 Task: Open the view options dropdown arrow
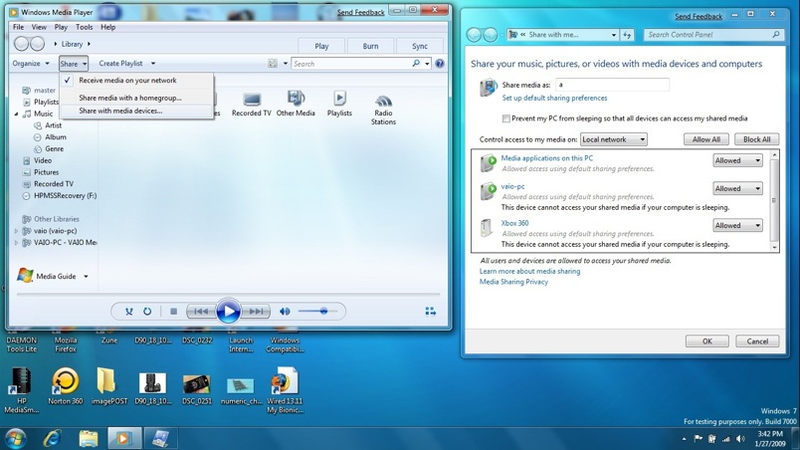click(285, 64)
